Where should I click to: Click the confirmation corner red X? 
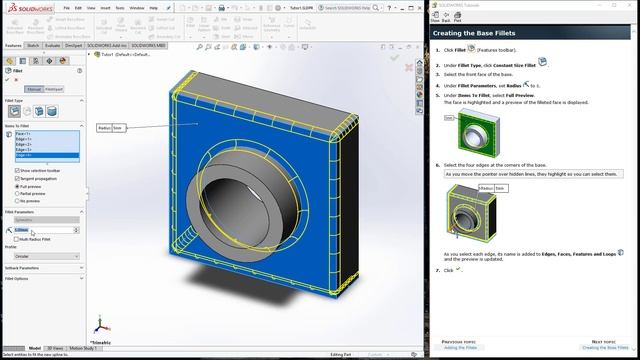pos(409,67)
